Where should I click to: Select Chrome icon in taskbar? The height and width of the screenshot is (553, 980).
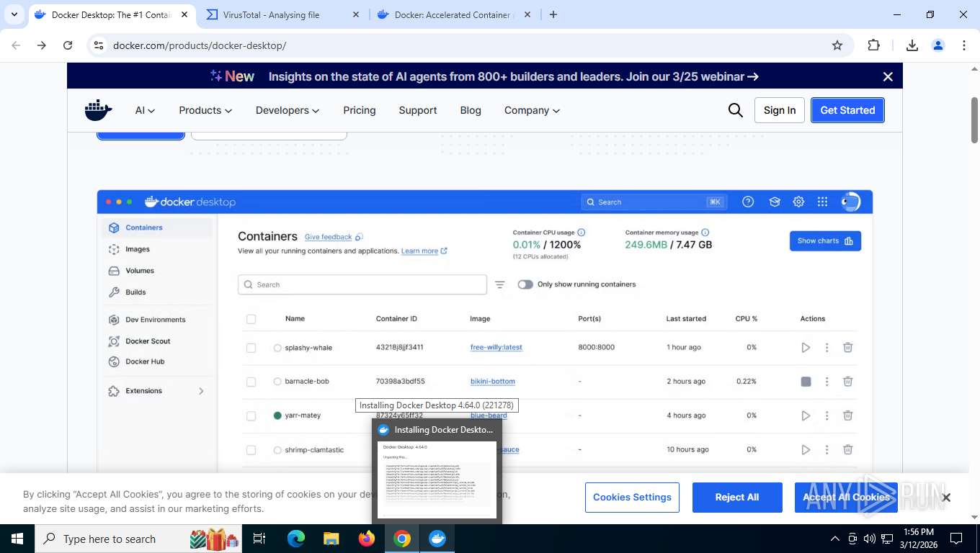402,539
